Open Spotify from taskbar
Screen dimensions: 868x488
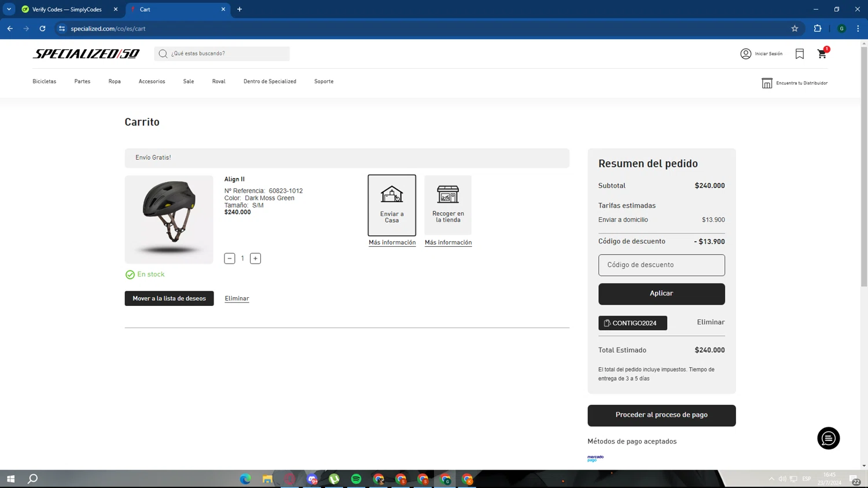pyautogui.click(x=356, y=479)
